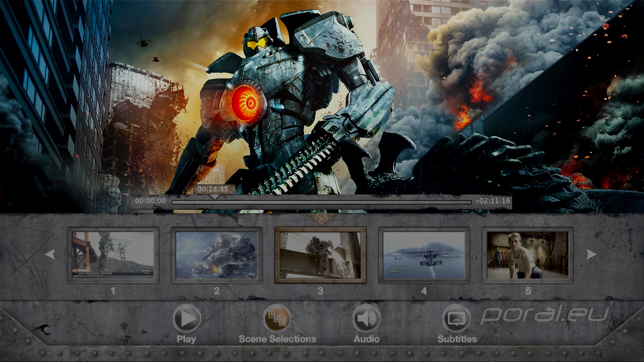
Task: Click the Play icon button
Action: click(186, 318)
